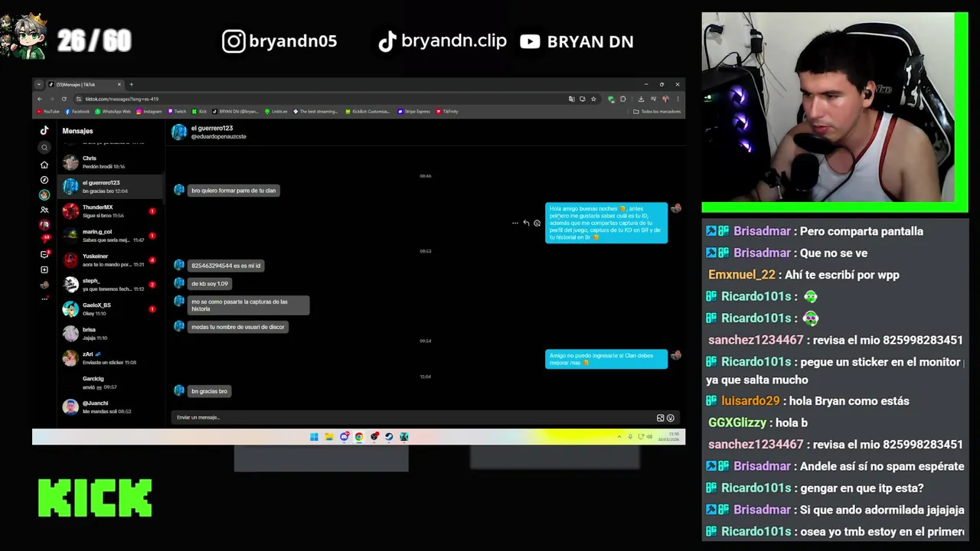Viewport: 980px width, 551px height.
Task: Open emoji picker in message box
Action: (670, 418)
